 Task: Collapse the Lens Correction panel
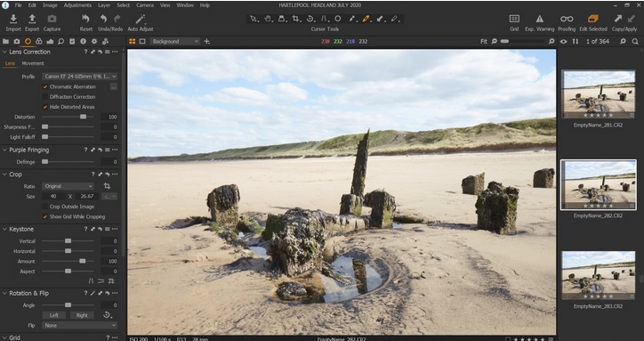[x=5, y=52]
